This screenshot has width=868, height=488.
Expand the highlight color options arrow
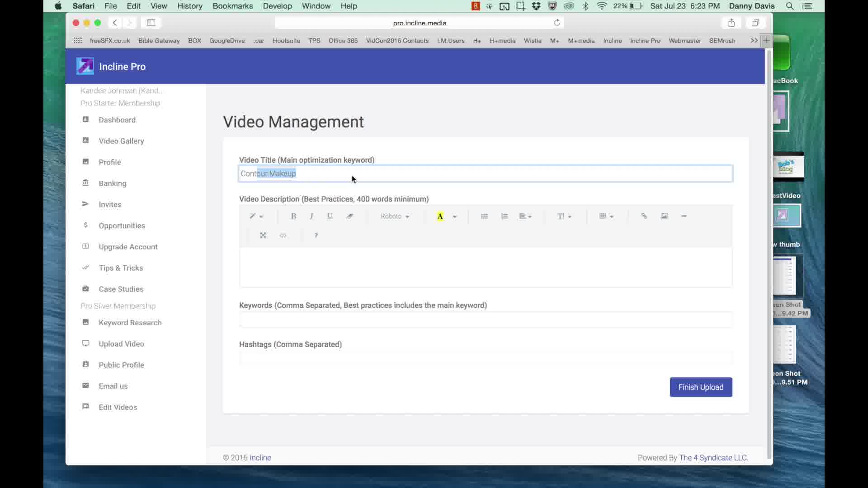click(455, 216)
